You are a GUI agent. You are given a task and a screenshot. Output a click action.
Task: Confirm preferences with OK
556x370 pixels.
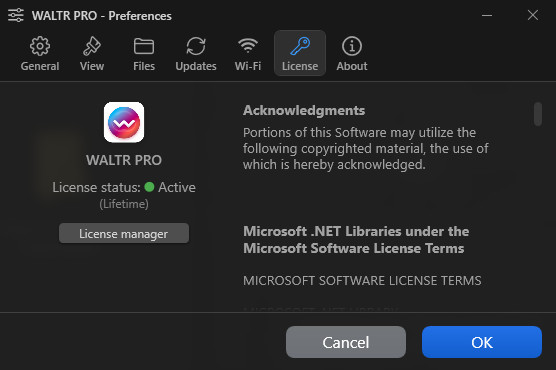pos(482,342)
